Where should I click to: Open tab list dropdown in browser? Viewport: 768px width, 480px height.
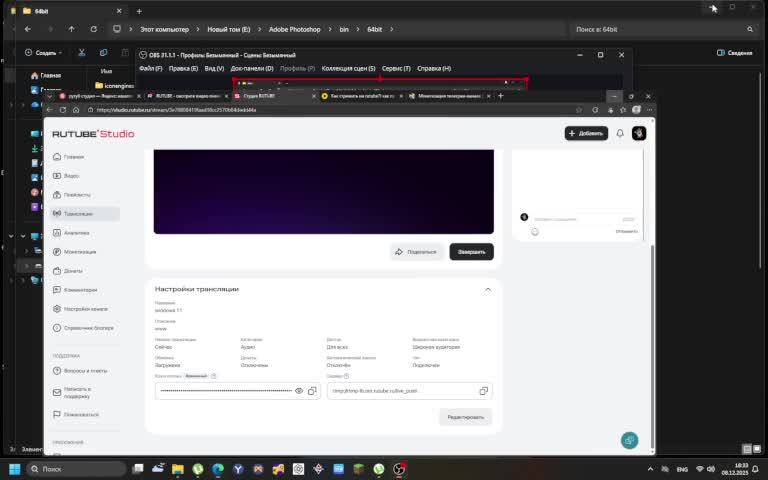[x=50, y=96]
